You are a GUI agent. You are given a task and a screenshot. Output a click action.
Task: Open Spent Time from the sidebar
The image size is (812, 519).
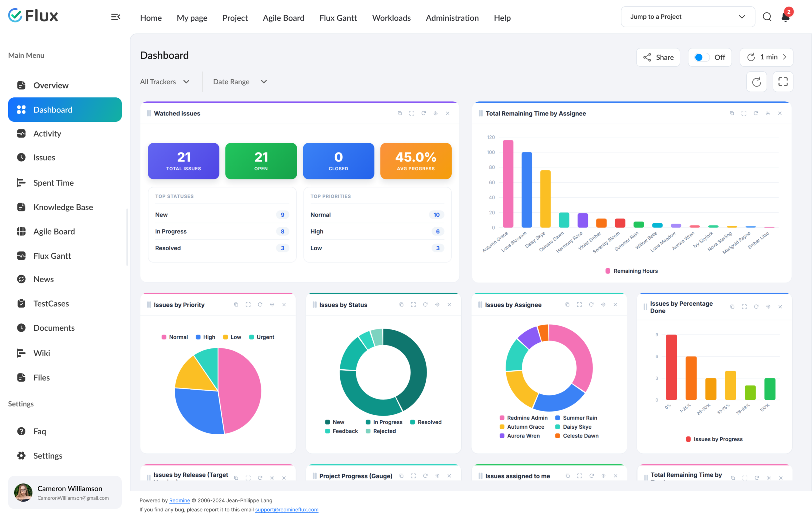[65, 183]
